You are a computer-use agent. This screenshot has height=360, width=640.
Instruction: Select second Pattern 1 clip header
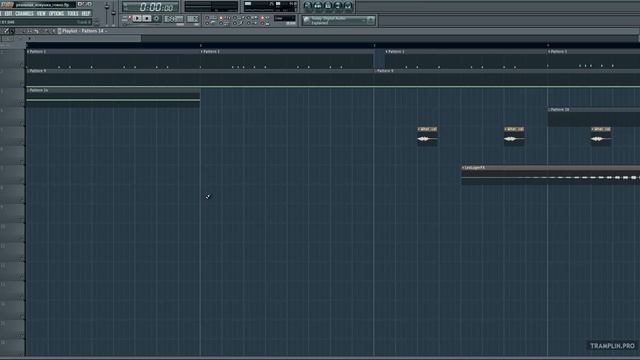coord(287,52)
